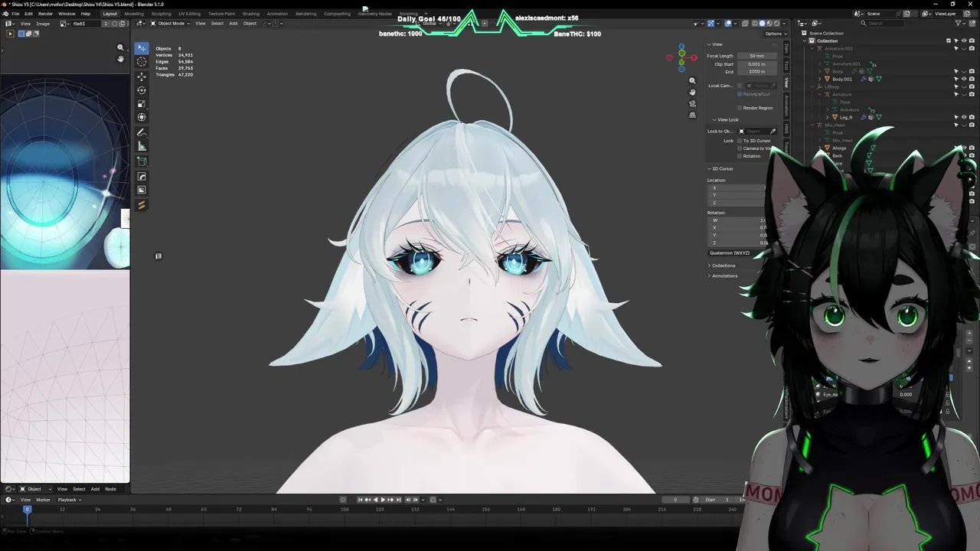Select the Select Box tool in viewport toolbar
Viewport: 980px width, 551px height.
[142, 47]
